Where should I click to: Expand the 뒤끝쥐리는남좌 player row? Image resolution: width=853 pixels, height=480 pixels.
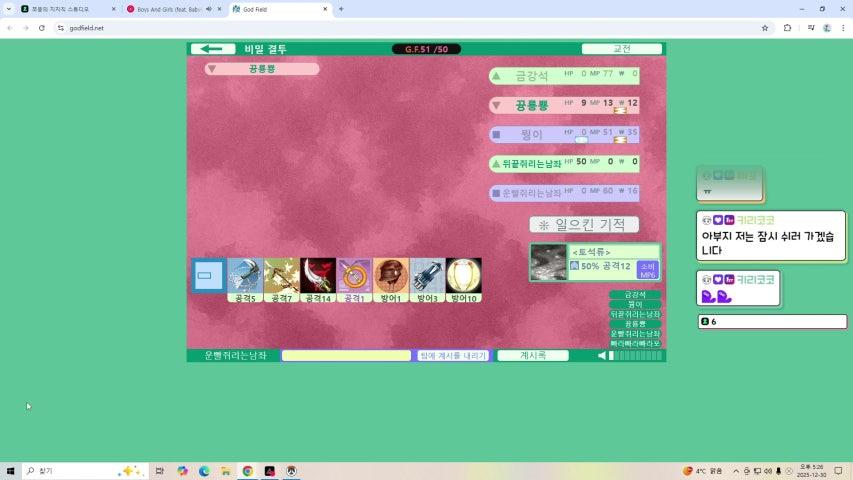click(x=496, y=163)
